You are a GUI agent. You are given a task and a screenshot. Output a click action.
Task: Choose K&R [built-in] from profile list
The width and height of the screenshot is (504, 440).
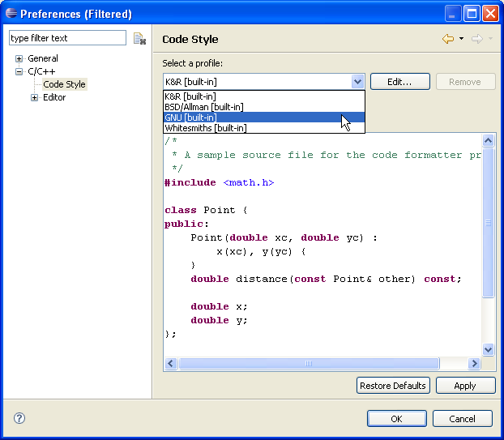point(190,96)
